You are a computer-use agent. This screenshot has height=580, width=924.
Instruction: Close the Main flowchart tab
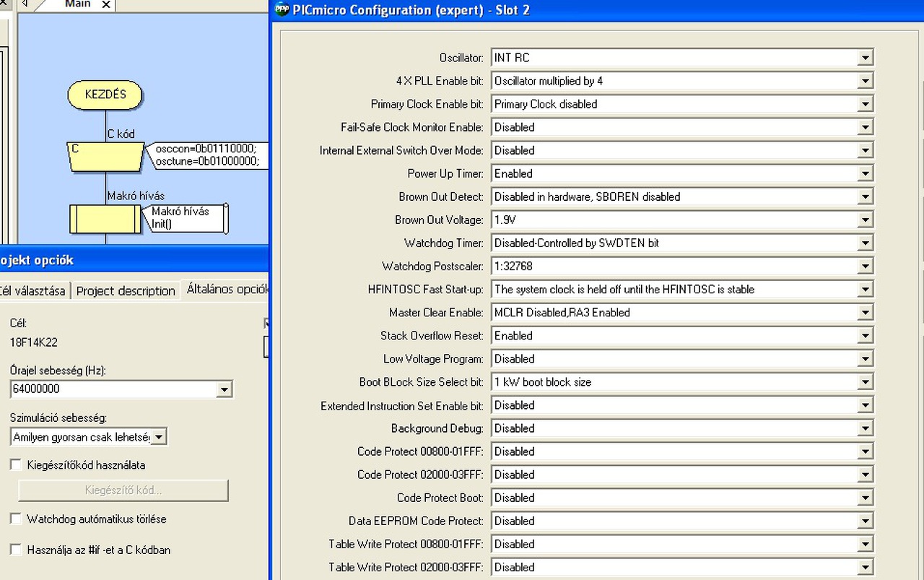point(106,4)
